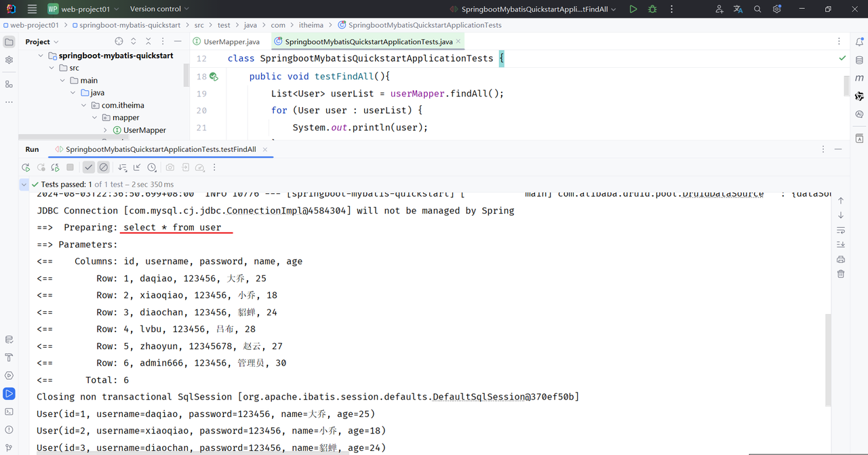Rerun the test in the Run toolbar

[x=26, y=167]
